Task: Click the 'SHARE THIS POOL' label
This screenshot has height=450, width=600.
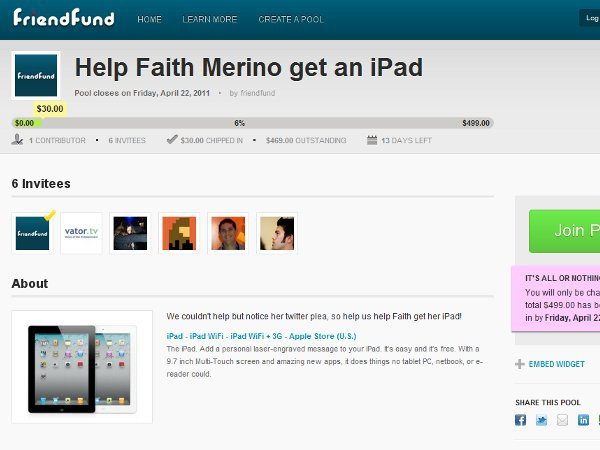Action: [548, 403]
